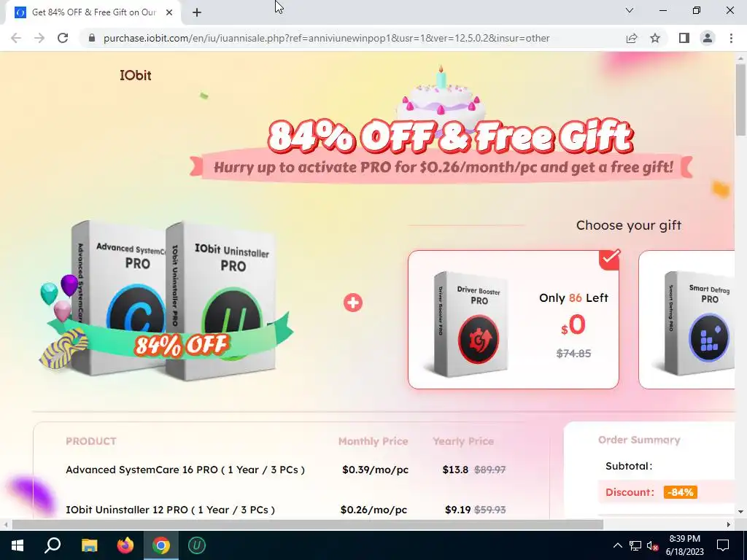The image size is (747, 560).
Task: Share this page via the share icon
Action: click(632, 38)
